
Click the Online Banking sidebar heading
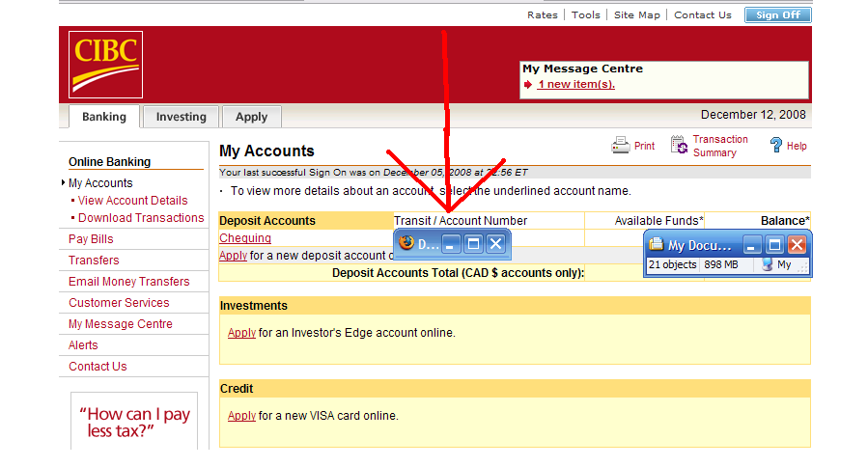click(110, 162)
